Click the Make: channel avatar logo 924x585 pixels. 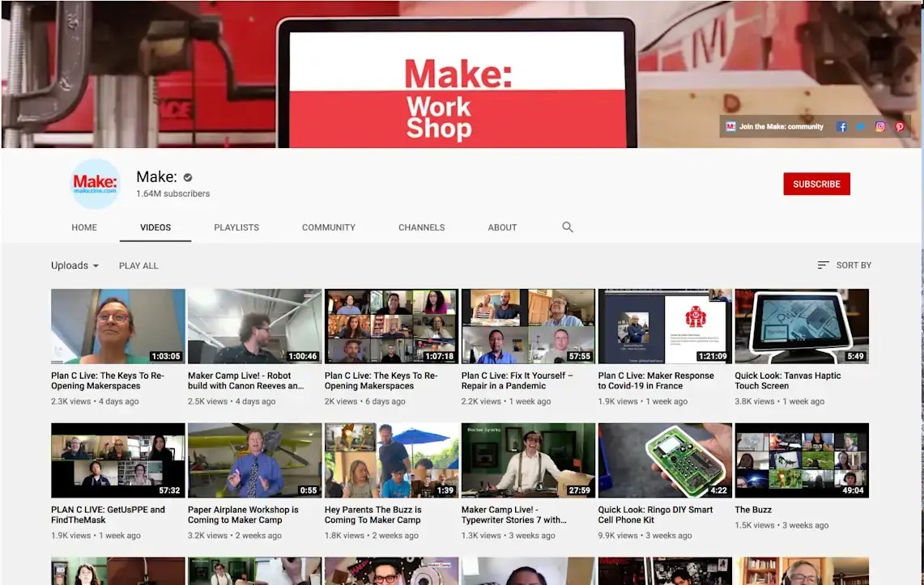(95, 184)
